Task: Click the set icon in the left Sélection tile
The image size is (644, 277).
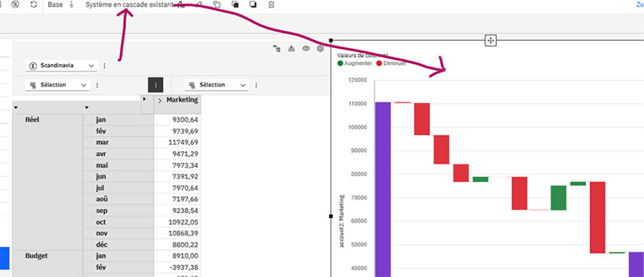Action: point(33,85)
